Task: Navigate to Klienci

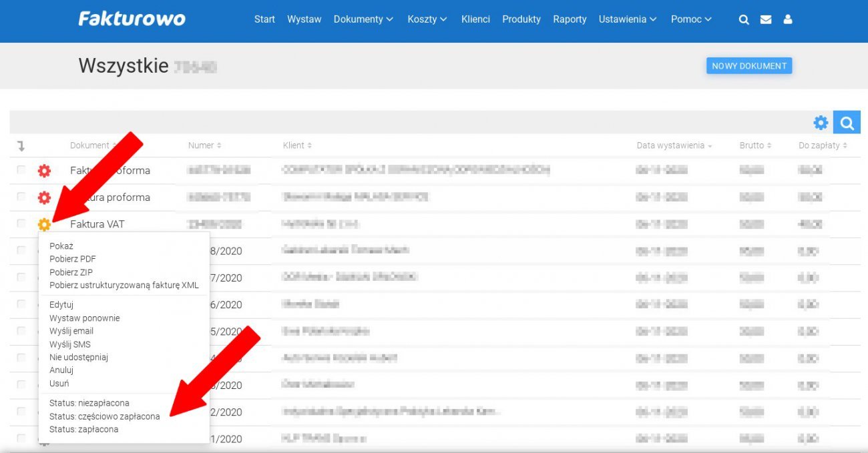Action: pos(475,19)
